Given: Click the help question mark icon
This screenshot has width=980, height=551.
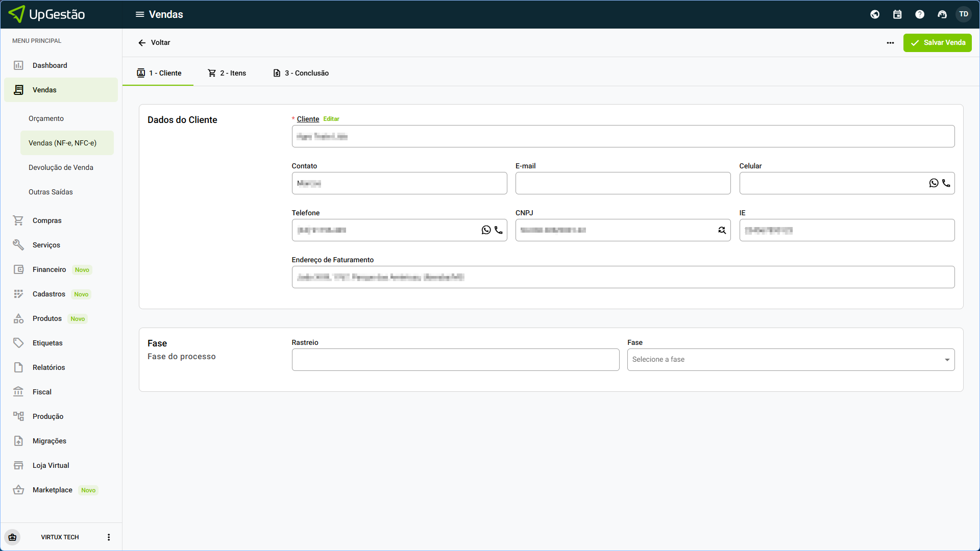Looking at the screenshot, I should (x=920, y=14).
